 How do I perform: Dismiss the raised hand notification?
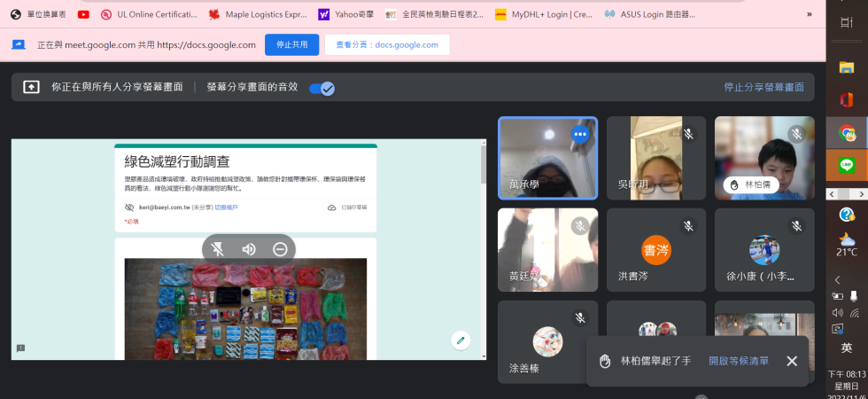pyautogui.click(x=792, y=361)
